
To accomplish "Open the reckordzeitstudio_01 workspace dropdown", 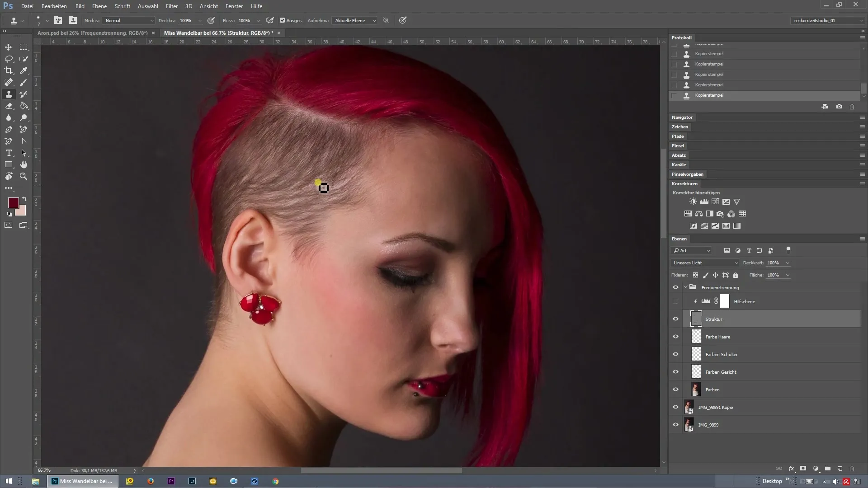I will point(827,20).
